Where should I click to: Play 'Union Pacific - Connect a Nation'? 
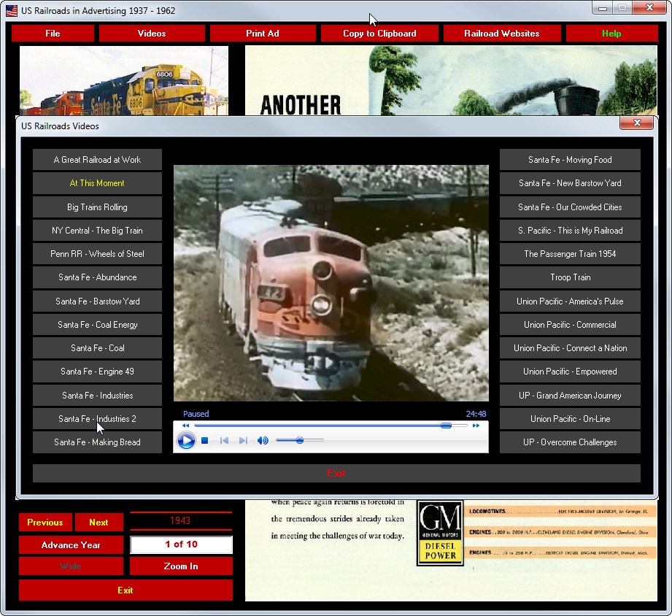[570, 348]
